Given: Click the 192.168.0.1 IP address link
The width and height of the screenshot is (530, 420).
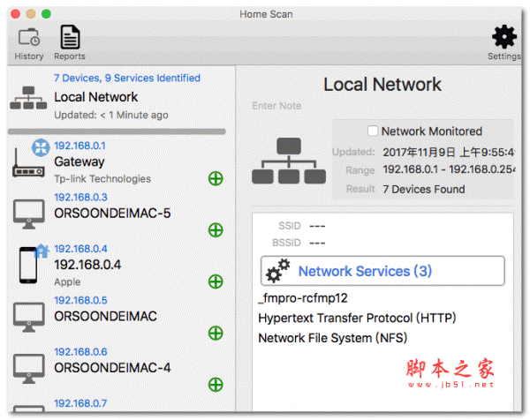Looking at the screenshot, I should [79, 146].
